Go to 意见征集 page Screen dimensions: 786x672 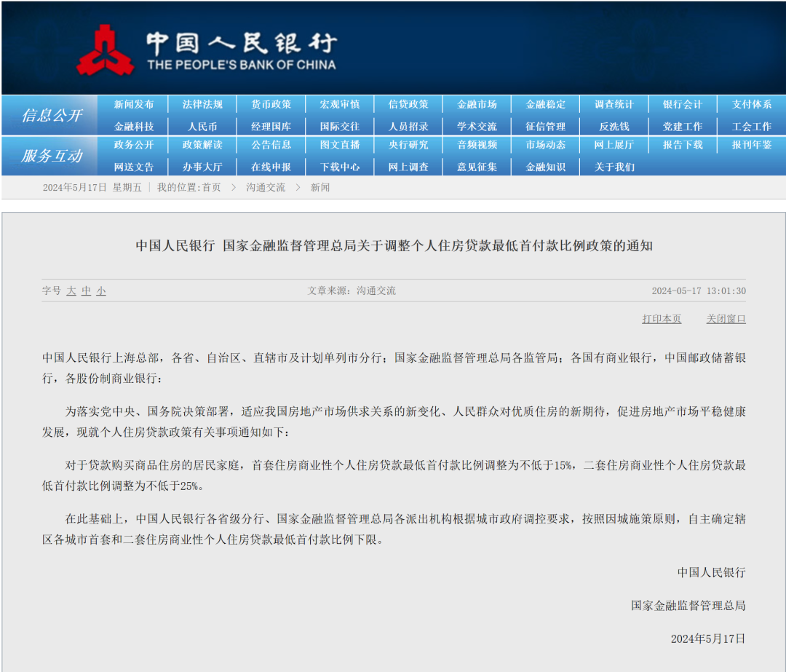click(477, 167)
